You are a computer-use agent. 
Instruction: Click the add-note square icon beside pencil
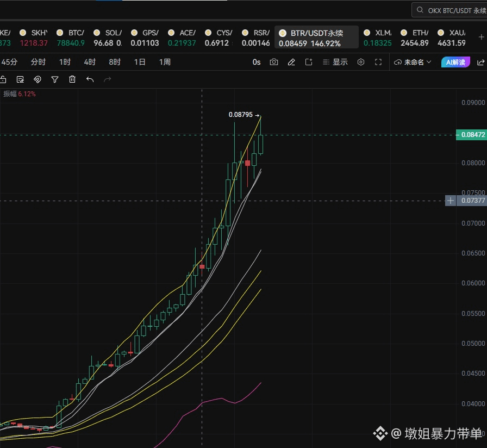tap(309, 62)
